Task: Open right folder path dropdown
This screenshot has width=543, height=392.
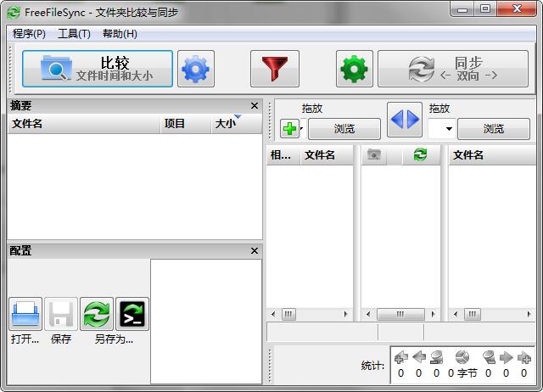Action: point(449,129)
